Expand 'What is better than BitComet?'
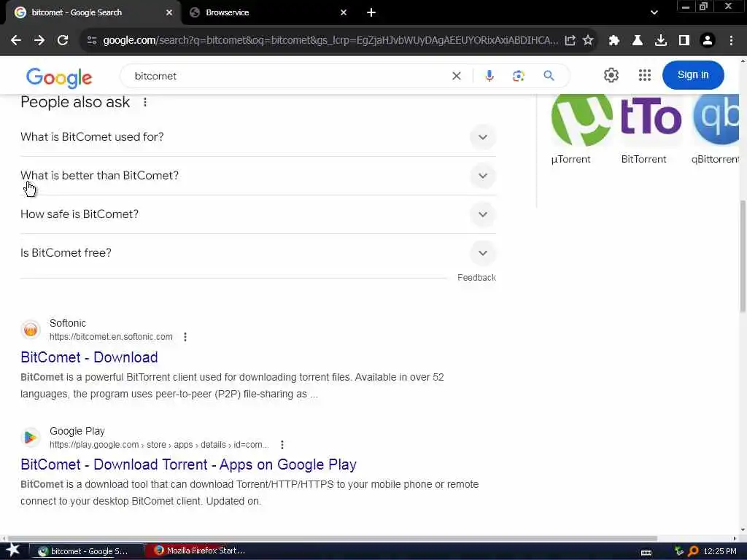The height and width of the screenshot is (560, 747). pos(258,176)
